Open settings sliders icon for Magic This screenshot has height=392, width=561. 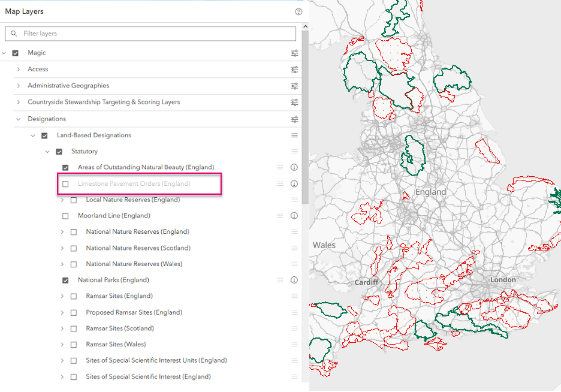pos(294,53)
